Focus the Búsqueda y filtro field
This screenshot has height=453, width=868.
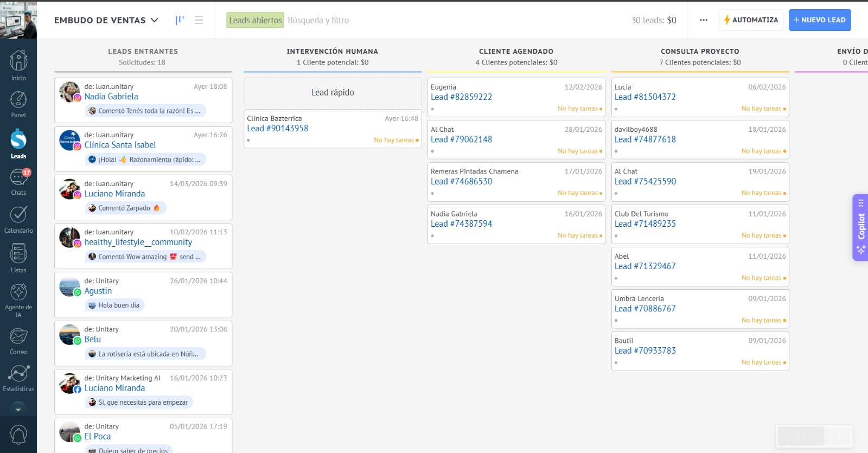(318, 20)
